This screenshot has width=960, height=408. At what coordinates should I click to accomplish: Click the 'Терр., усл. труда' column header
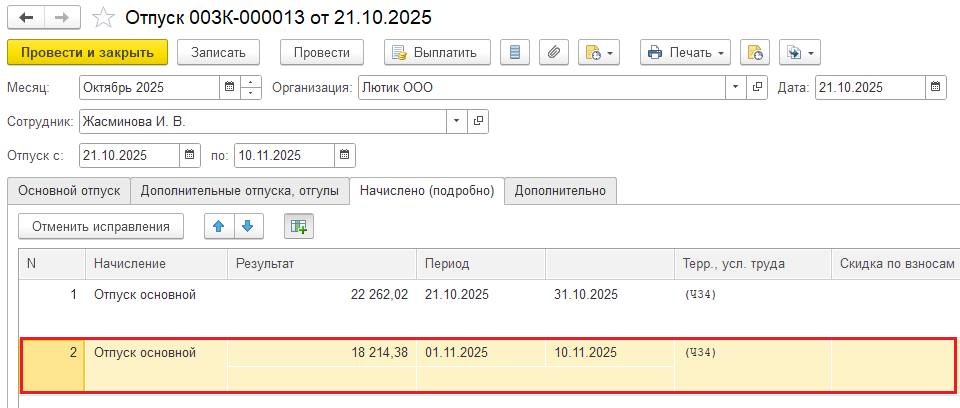coord(752,264)
